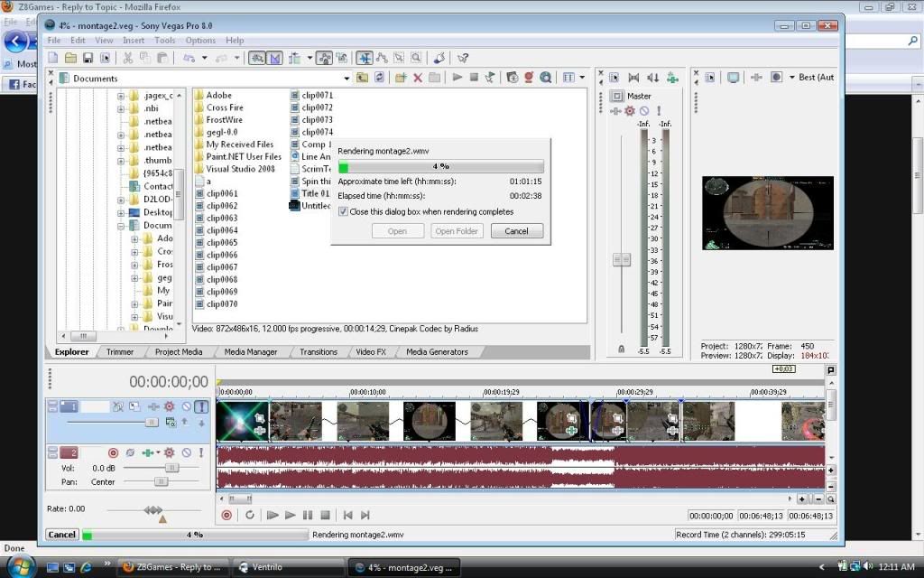Viewport: 924px width, 578px height.
Task: Open the Documents folder path dropdown
Action: (347, 79)
